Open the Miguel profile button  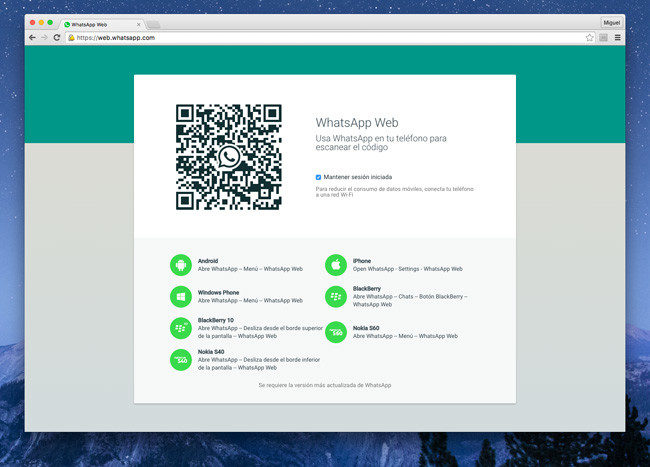(x=612, y=22)
